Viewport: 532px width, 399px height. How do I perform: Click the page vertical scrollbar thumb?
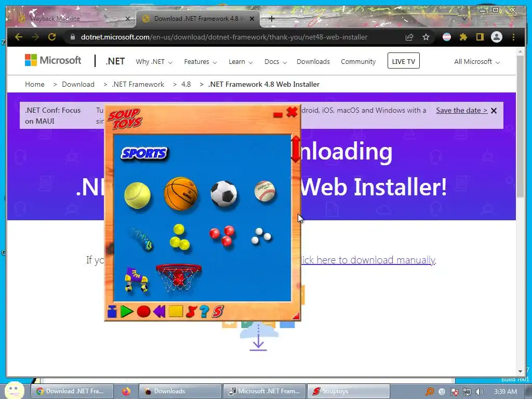point(520,126)
